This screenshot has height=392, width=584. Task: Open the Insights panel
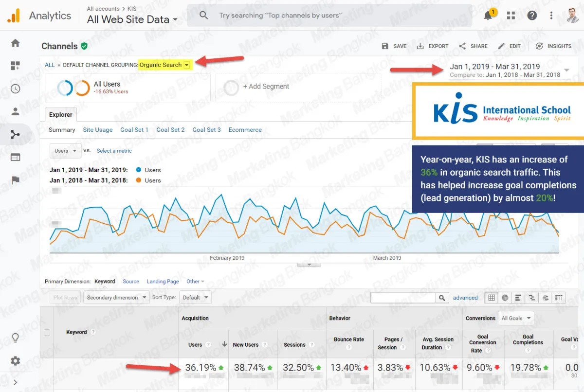[554, 46]
